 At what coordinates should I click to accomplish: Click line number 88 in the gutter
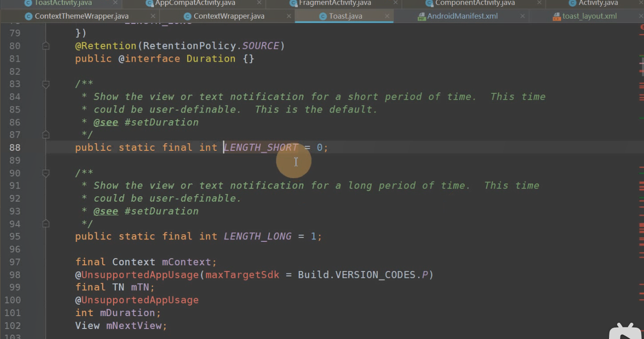(x=15, y=147)
